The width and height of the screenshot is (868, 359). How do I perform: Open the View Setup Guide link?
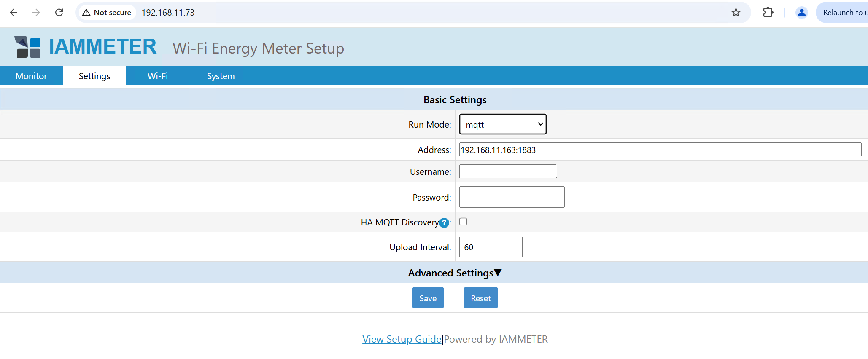[402, 339]
